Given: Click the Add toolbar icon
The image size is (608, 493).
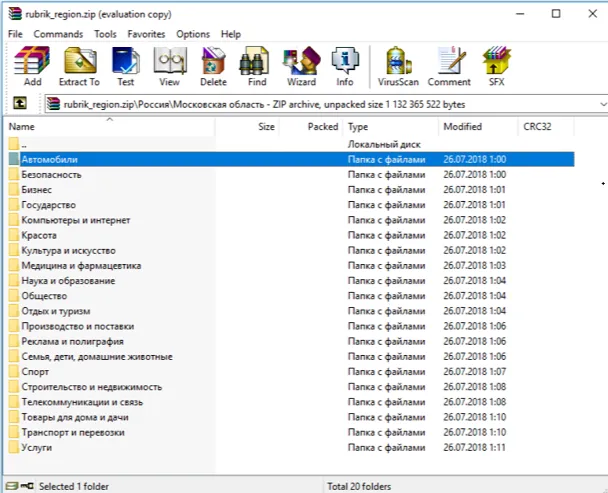Looking at the screenshot, I should pyautogui.click(x=32, y=66).
